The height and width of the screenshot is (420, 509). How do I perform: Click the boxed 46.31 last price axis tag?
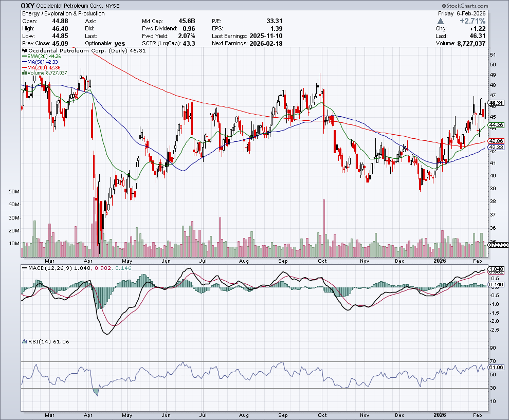497,103
